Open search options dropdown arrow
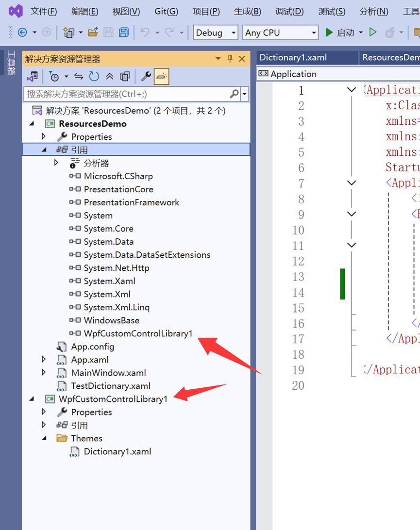The image size is (420, 530). point(245,94)
